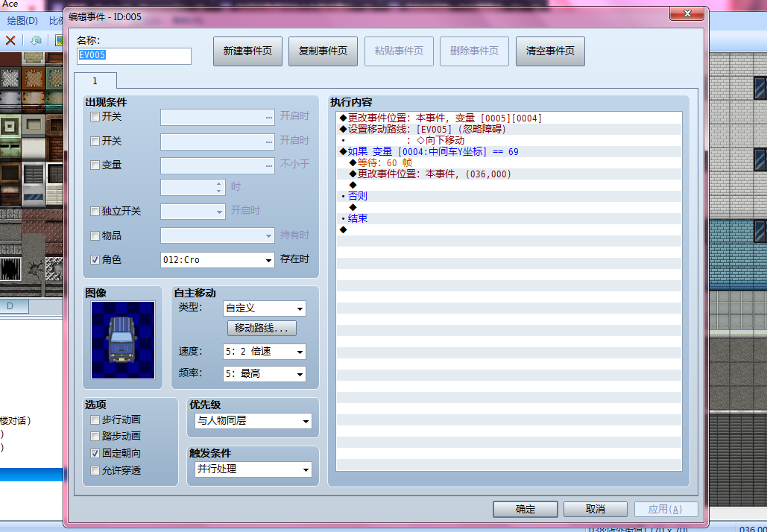Select the last empty command line below 结束

(508, 229)
